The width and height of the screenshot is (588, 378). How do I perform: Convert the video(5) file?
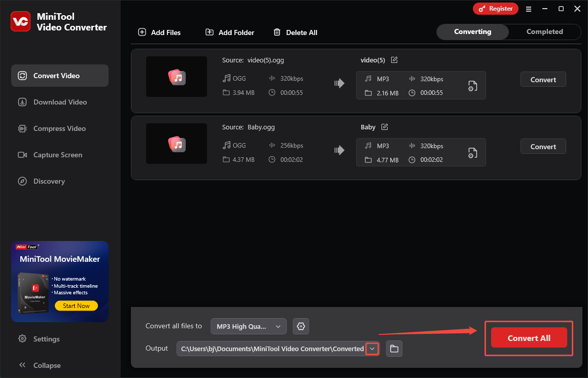click(x=543, y=80)
